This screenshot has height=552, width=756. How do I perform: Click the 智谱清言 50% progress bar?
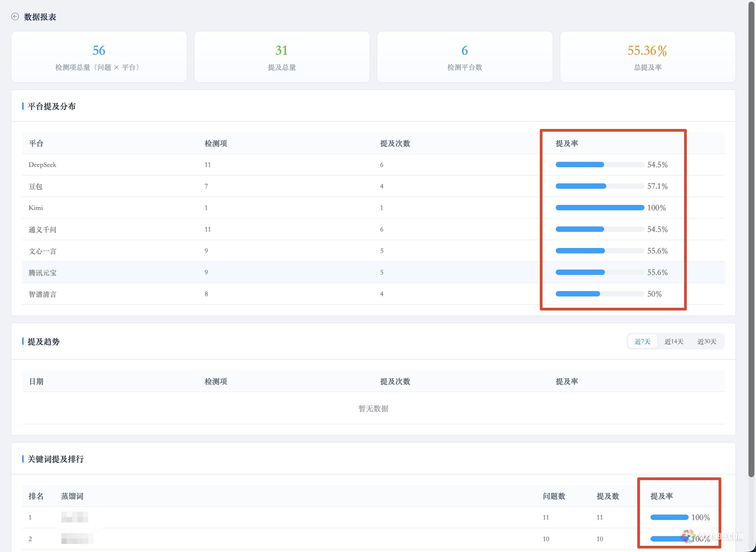600,294
